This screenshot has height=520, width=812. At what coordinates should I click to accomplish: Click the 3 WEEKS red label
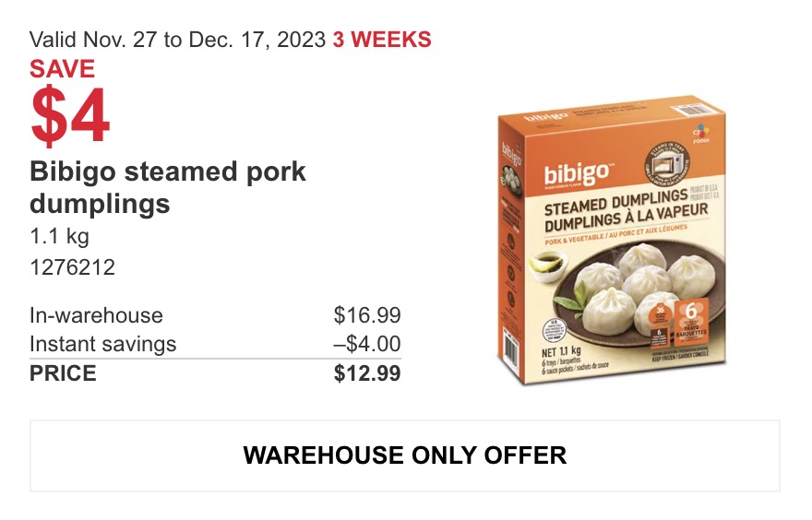tap(382, 40)
